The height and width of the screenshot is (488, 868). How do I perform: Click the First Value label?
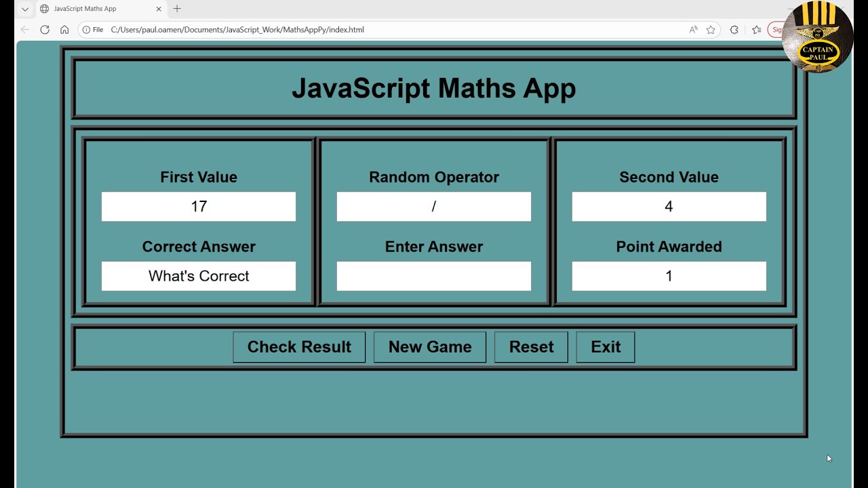pyautogui.click(x=199, y=177)
